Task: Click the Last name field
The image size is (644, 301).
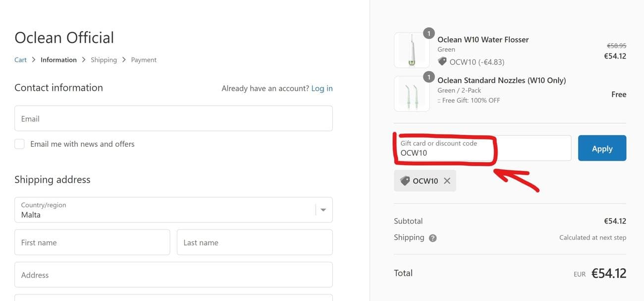Action: click(254, 242)
